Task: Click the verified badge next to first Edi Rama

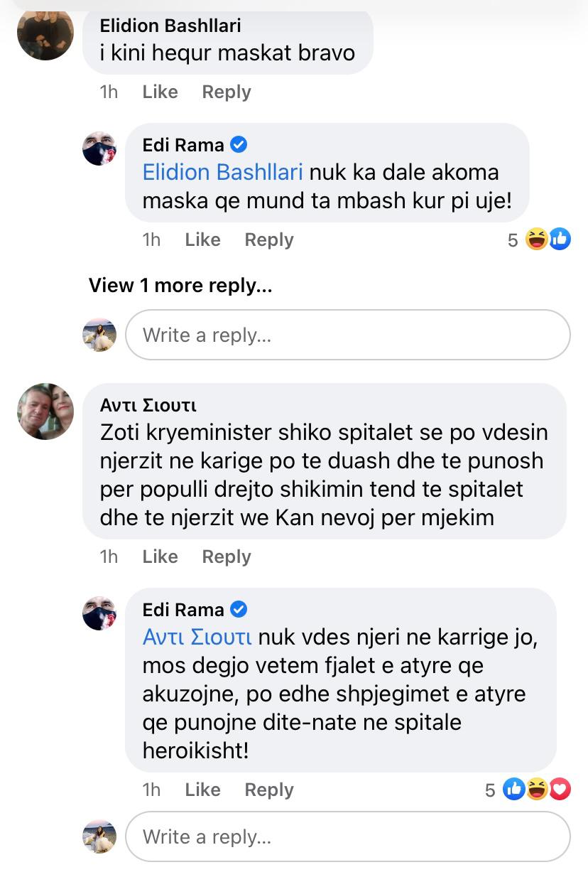Action: pos(239,145)
